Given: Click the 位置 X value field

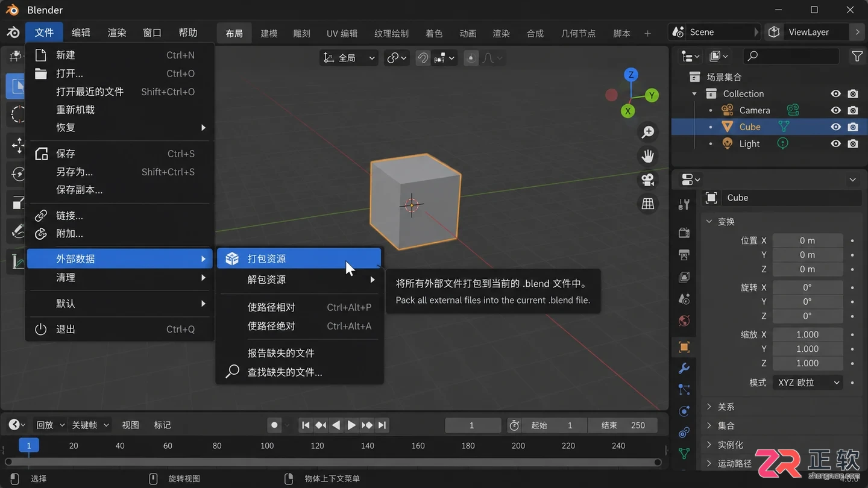Looking at the screenshot, I should 807,240.
